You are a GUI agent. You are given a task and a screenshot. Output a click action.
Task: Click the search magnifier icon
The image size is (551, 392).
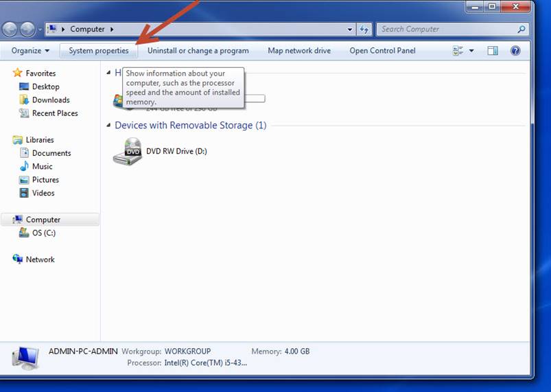point(521,30)
